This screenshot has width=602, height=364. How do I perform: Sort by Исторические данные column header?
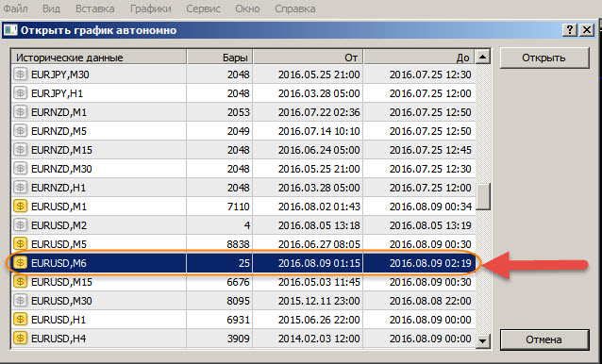[99, 58]
